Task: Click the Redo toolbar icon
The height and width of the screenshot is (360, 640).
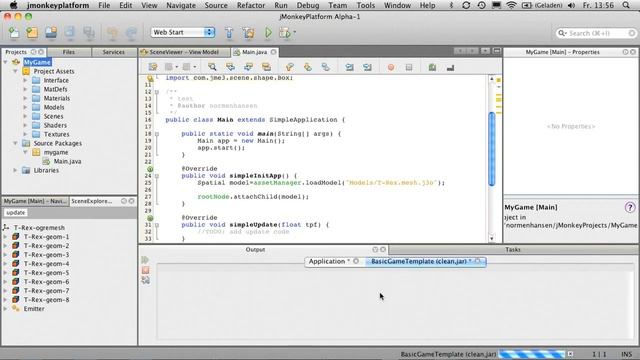Action: pos(131,33)
